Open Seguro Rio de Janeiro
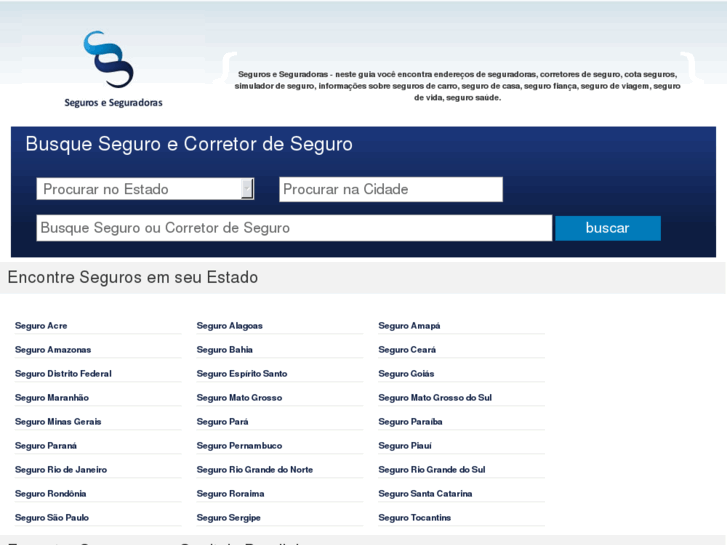Image resolution: width=727 pixels, height=545 pixels. (61, 470)
